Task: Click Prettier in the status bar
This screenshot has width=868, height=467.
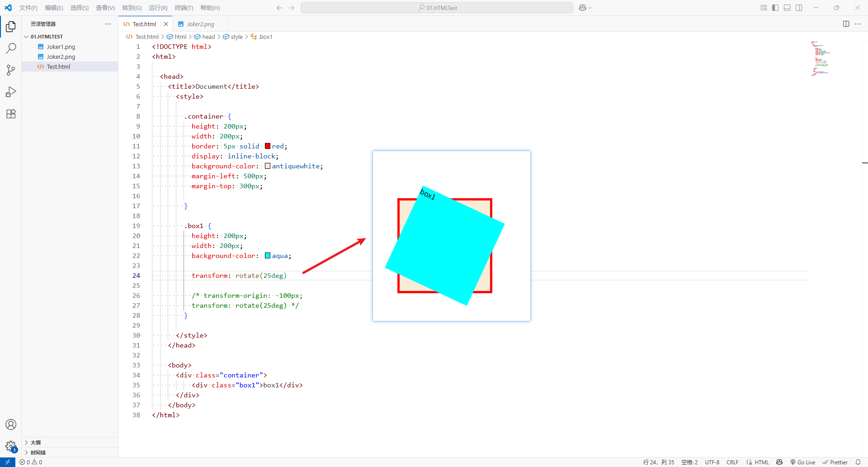Action: point(835,462)
